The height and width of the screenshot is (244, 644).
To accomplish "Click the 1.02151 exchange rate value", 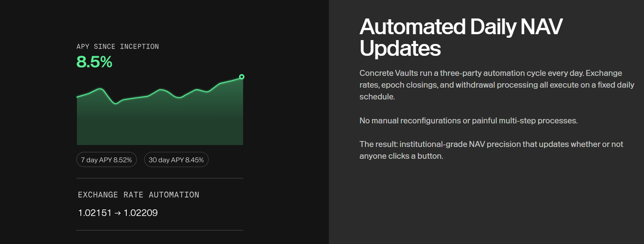I will (95, 213).
